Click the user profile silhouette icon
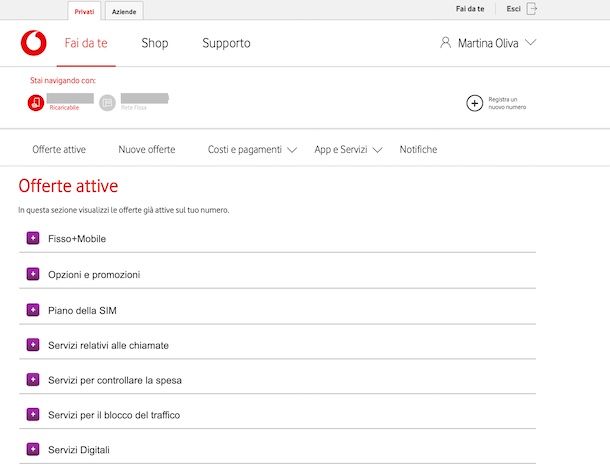The height and width of the screenshot is (474, 610). [x=445, y=42]
